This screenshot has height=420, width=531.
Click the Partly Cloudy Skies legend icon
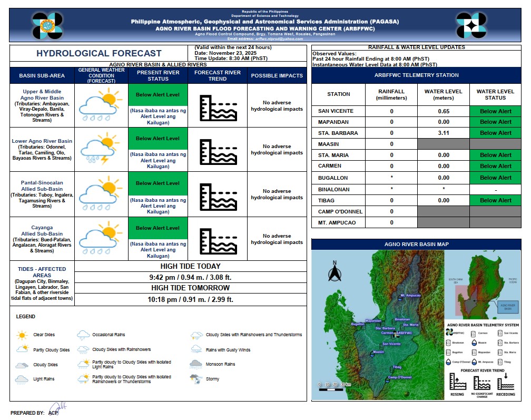[x=22, y=349]
